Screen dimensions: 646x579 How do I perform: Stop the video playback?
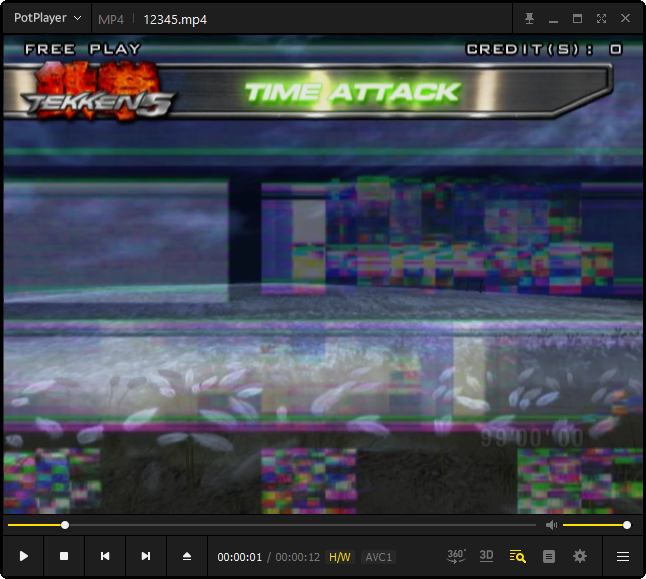pyautogui.click(x=64, y=556)
